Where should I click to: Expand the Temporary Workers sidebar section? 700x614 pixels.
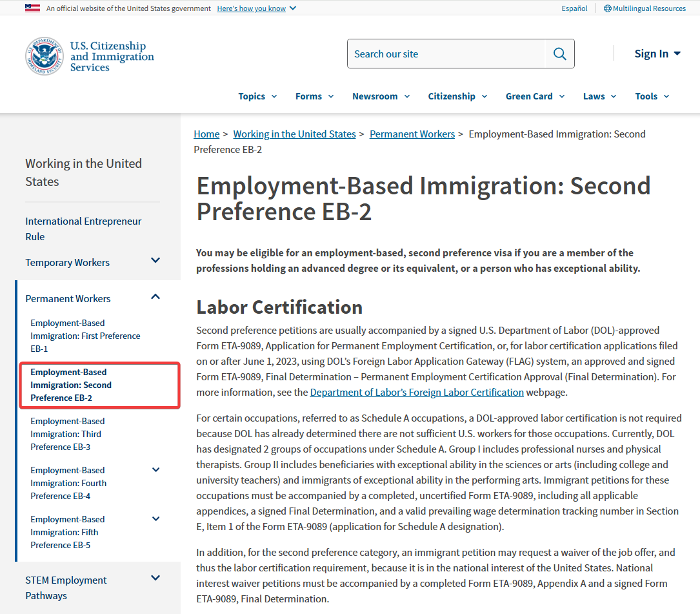(x=155, y=260)
